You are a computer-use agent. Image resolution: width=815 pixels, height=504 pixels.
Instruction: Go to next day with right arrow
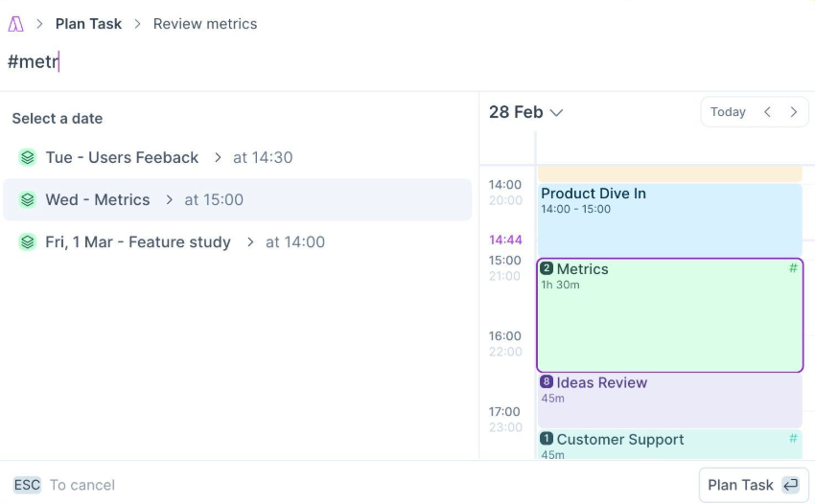793,112
